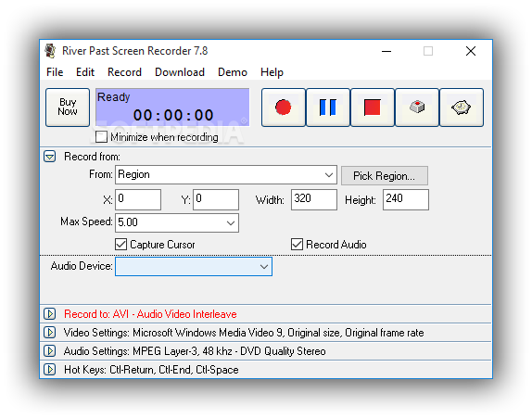Open the scheduled recording clock icon
This screenshot has width=532, height=418.
[462, 108]
